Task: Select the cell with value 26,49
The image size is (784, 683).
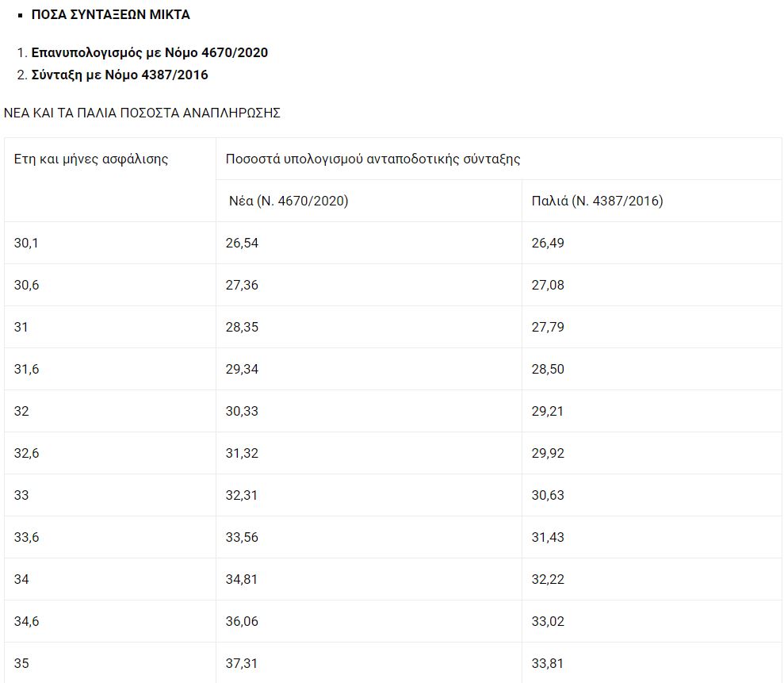Action: [652, 243]
